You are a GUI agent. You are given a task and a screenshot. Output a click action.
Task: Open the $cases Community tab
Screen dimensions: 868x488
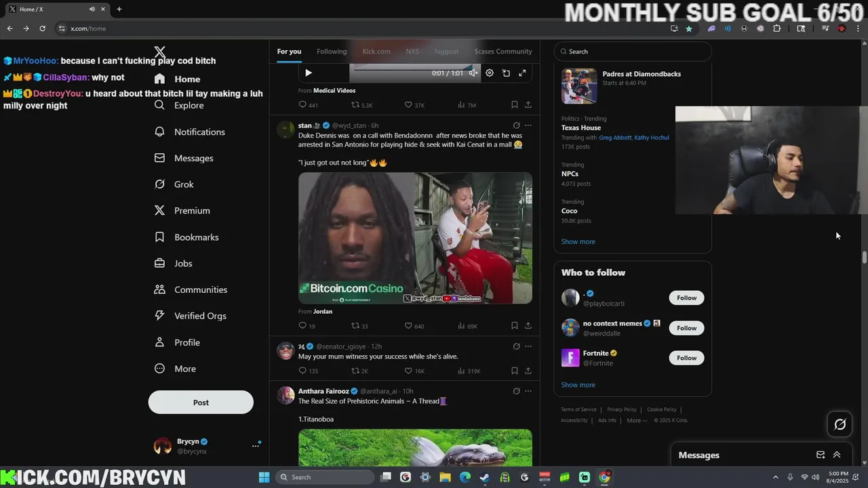point(503,52)
